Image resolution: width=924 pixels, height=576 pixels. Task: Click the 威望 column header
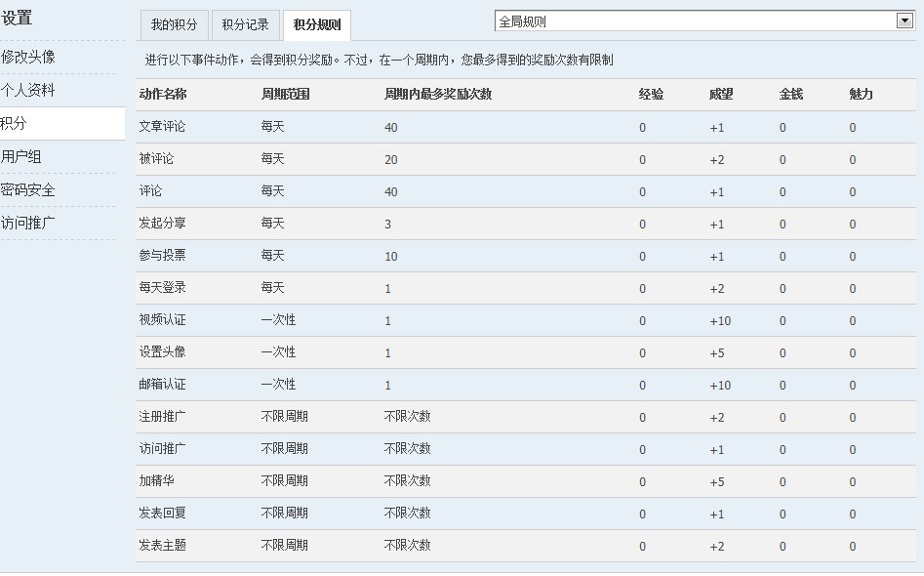point(721,95)
